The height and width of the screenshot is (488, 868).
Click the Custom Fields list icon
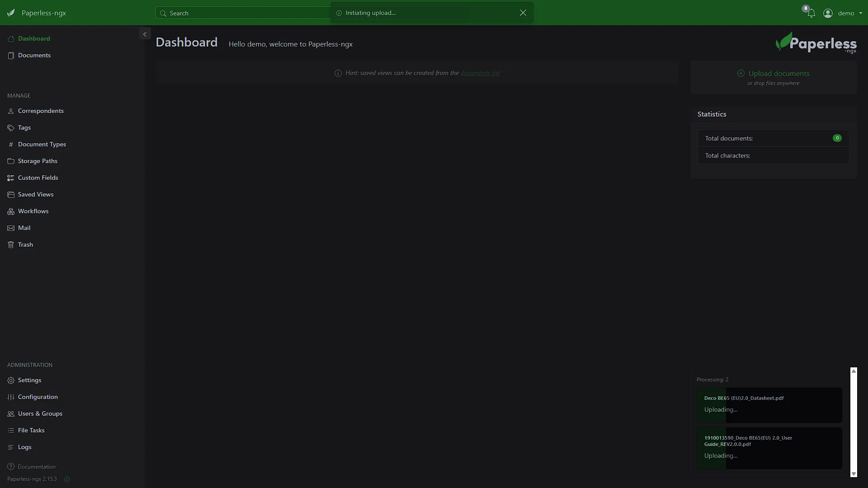(11, 178)
